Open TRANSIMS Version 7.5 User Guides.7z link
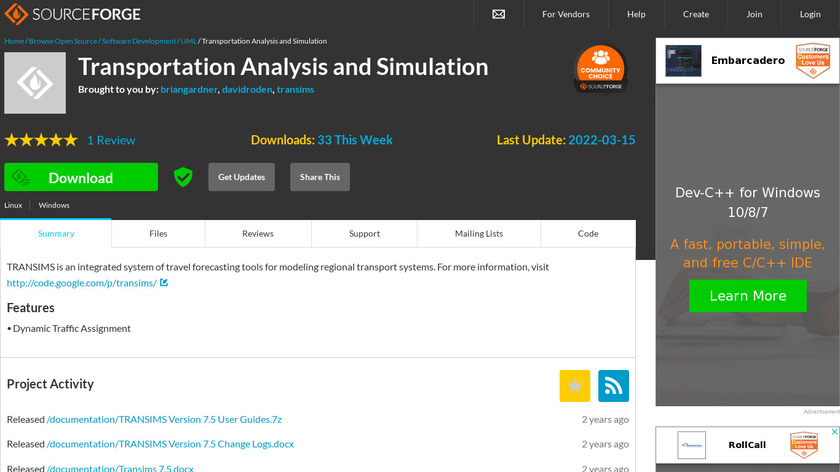Image resolution: width=840 pixels, height=472 pixels. coord(164,419)
